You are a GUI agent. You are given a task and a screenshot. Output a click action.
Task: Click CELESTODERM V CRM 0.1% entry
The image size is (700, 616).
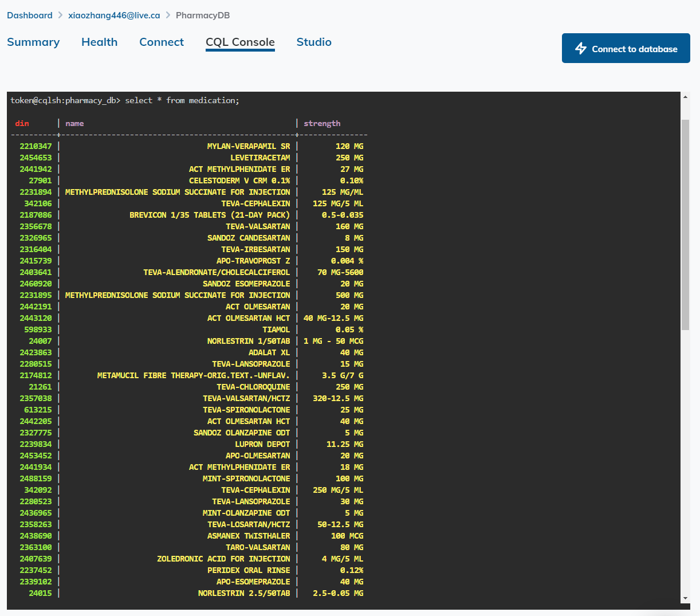click(239, 181)
